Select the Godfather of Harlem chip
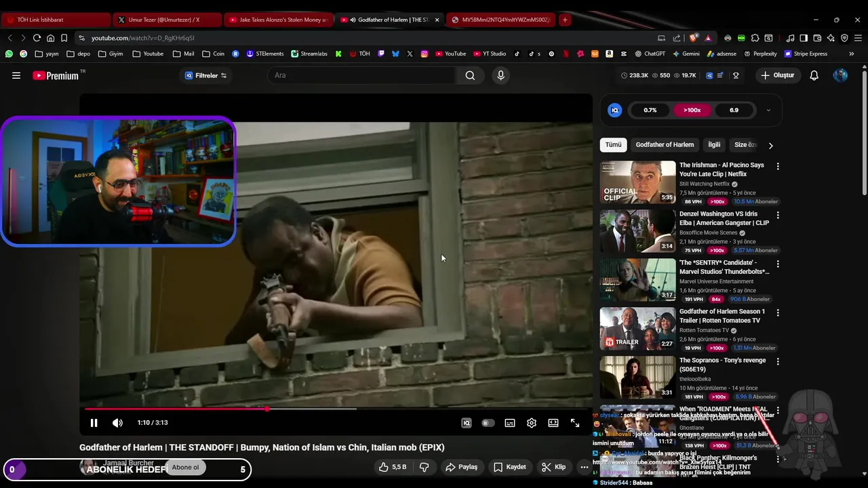The height and width of the screenshot is (488, 868). [665, 144]
